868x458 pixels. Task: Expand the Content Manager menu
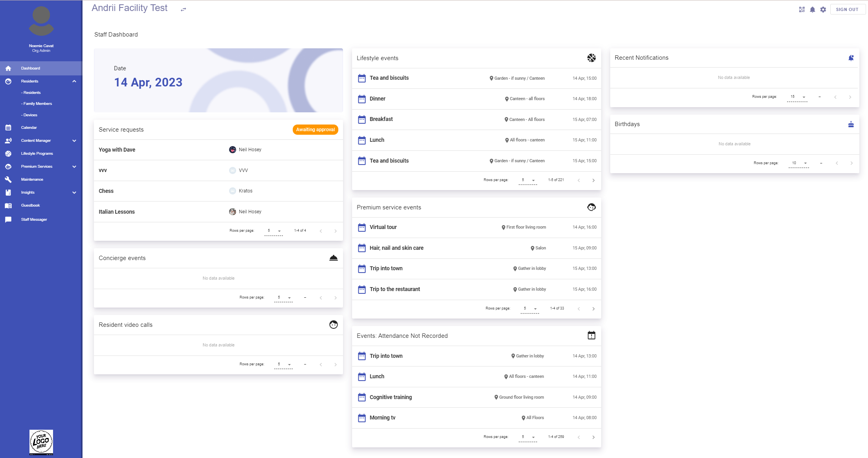(x=74, y=141)
